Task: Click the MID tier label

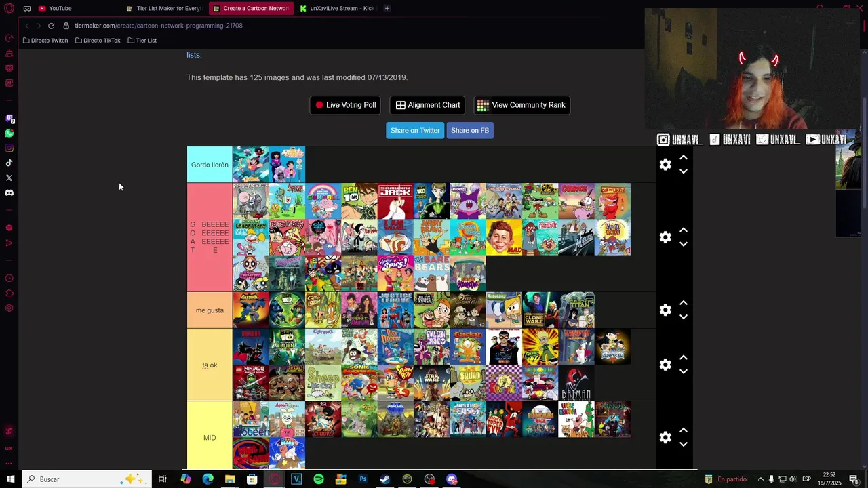Action: click(210, 438)
